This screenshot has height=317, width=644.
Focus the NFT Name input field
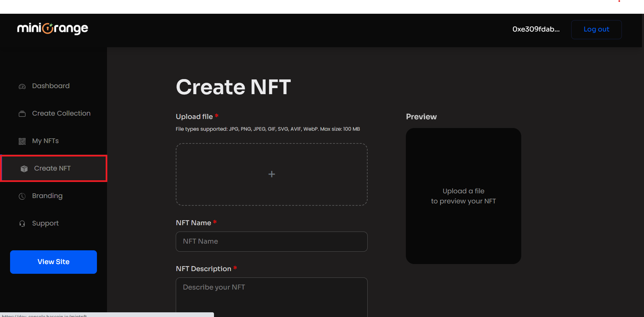click(x=272, y=242)
